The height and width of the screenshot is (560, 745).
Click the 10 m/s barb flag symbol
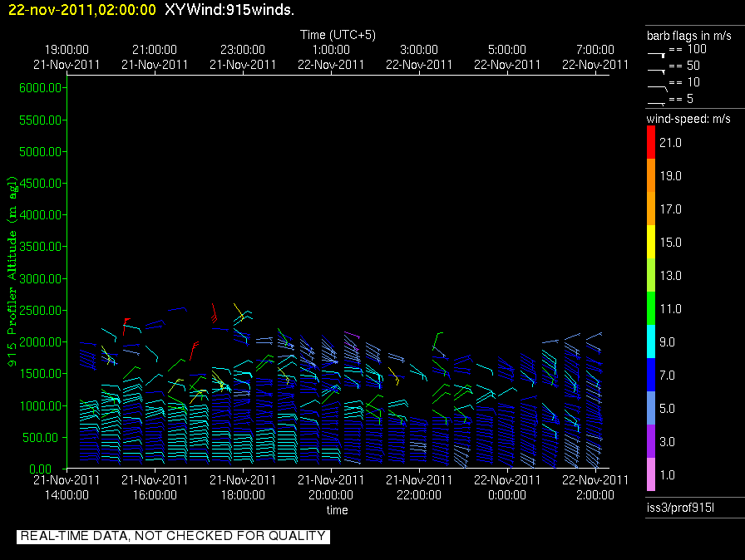658,88
